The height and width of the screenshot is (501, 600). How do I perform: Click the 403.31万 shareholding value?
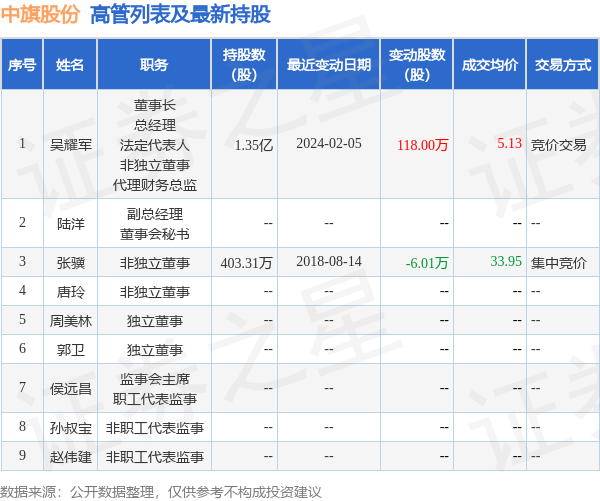click(246, 263)
